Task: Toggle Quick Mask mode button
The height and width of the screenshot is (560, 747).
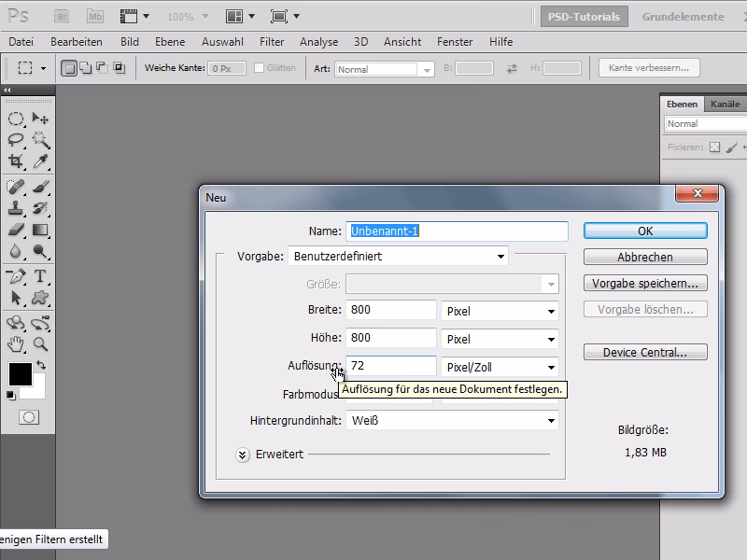Action: (x=29, y=417)
